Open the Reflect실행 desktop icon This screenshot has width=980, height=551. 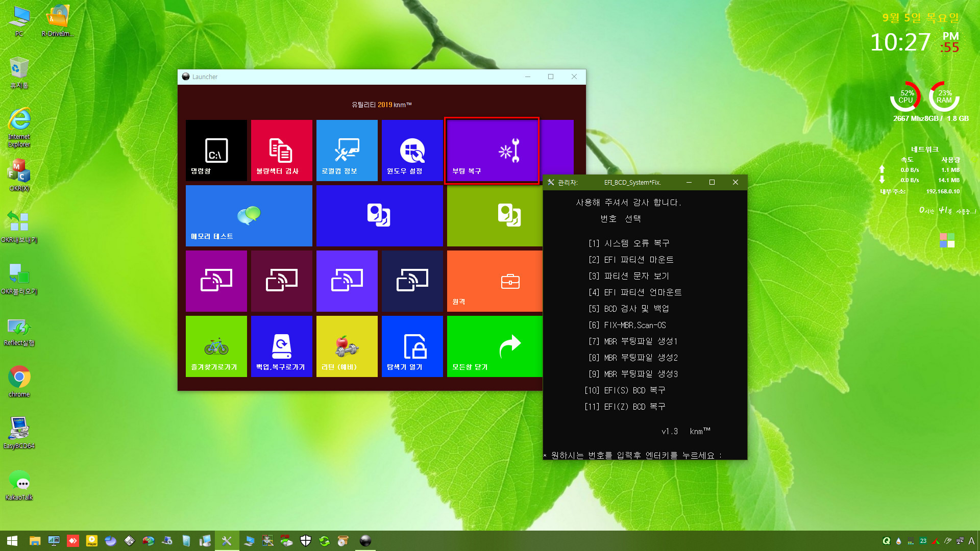19,332
